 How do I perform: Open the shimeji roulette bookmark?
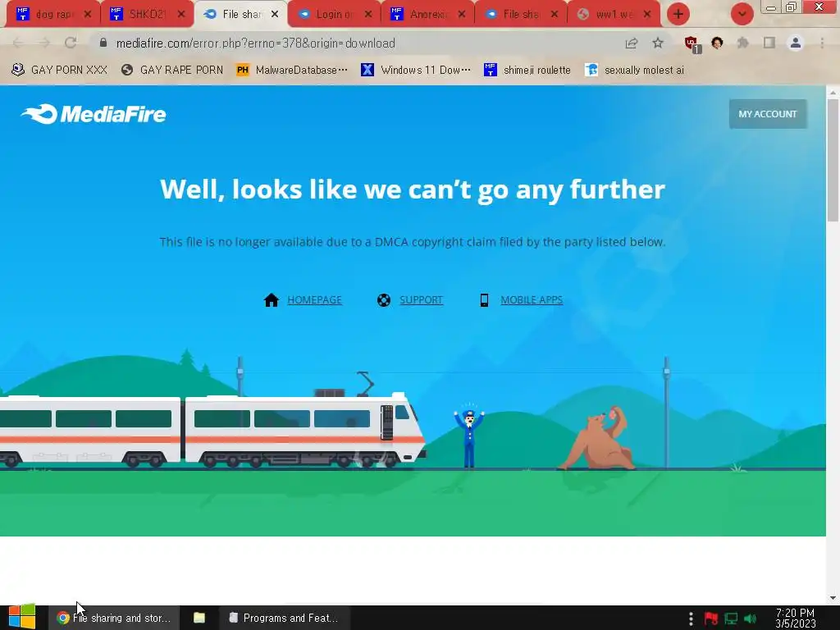point(527,71)
